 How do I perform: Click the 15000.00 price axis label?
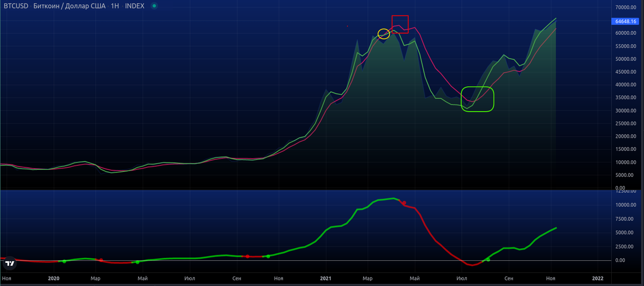626,149
